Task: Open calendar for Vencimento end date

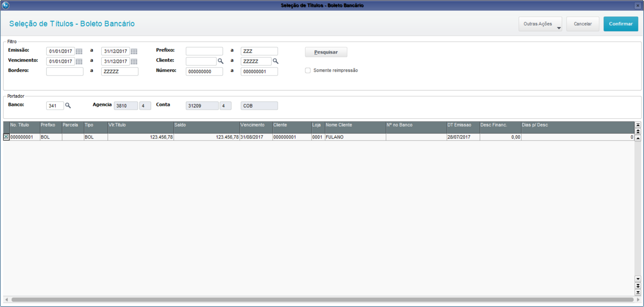Action: click(x=134, y=62)
